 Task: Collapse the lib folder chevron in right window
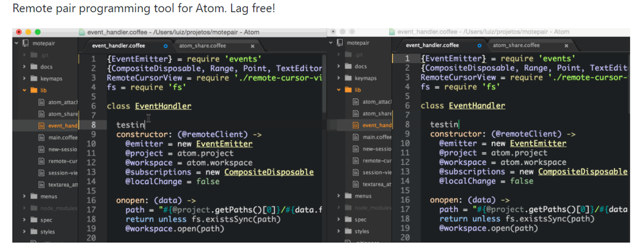339,90
